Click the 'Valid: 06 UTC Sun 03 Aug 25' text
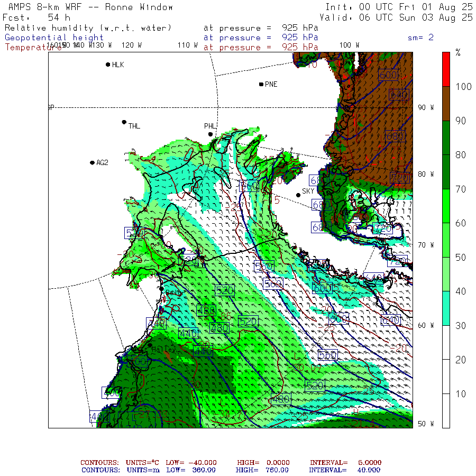476x476 pixels. 396,17
